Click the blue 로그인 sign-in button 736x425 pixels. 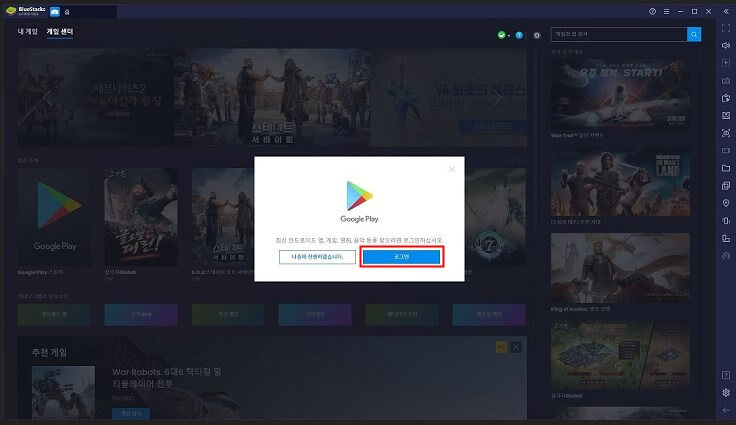click(x=400, y=257)
